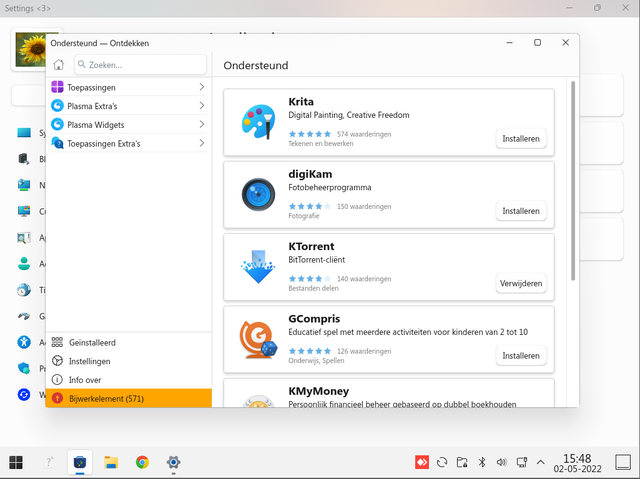The height and width of the screenshot is (479, 640).
Task: Open the file manager from the taskbar
Action: [x=111, y=462]
